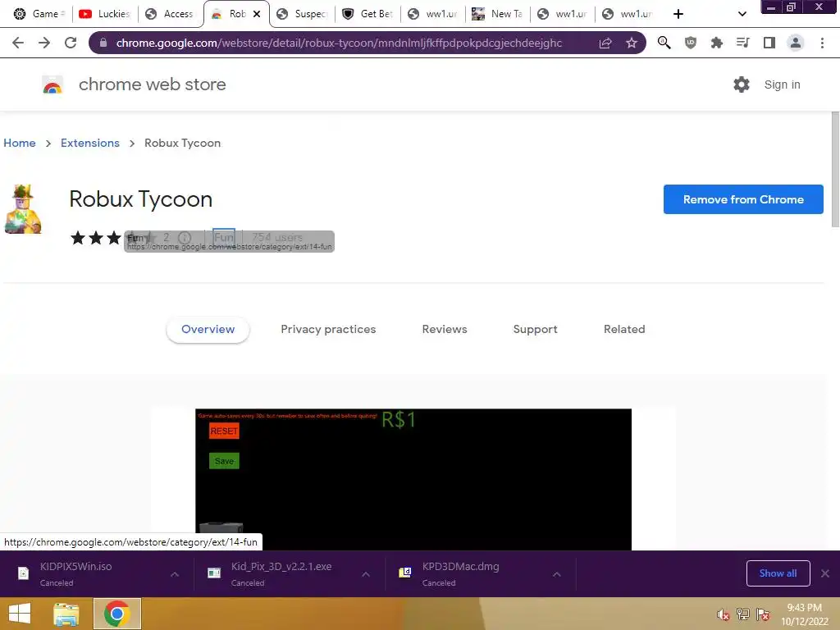Go forward to the next page
The image size is (840, 630).
click(44, 43)
